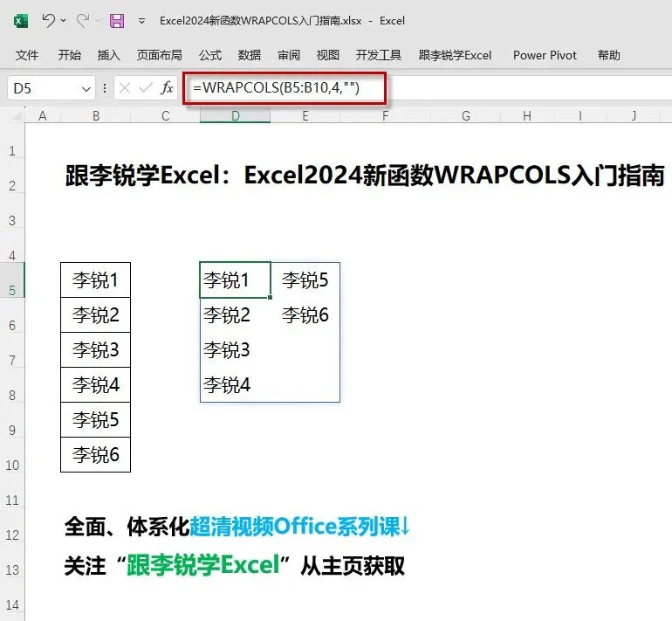
Task: Click the blue 超清视频Office系列课 text
Action: 295,526
